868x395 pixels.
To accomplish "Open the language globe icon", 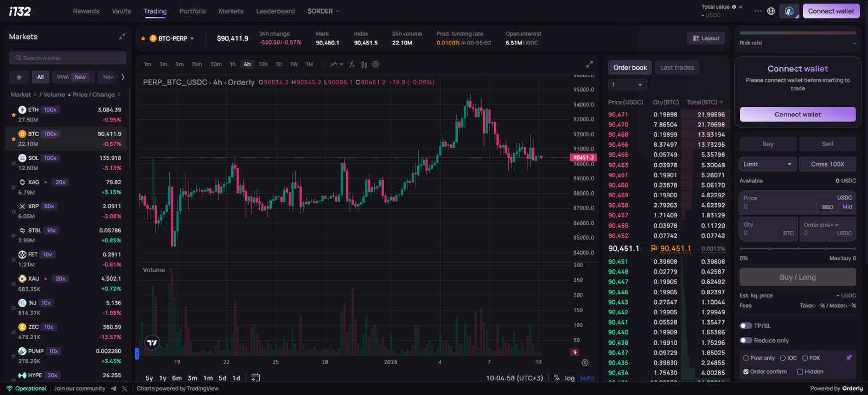I will 771,11.
